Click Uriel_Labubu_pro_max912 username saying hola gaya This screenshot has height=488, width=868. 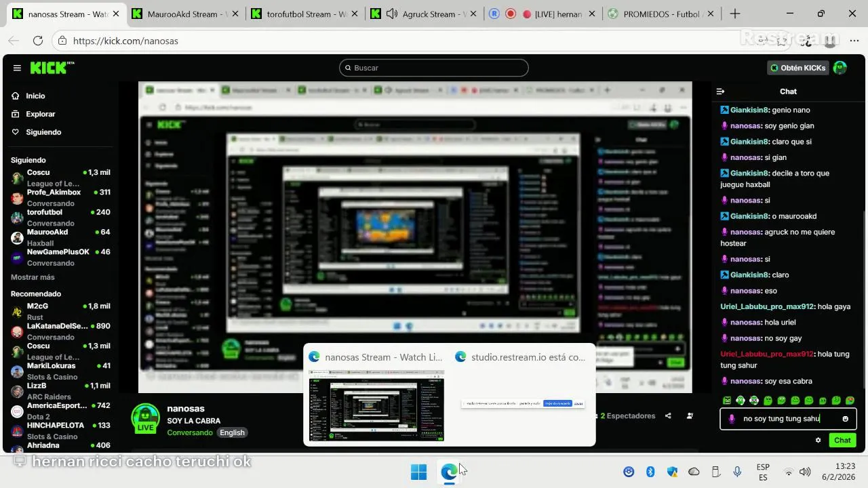pos(767,306)
